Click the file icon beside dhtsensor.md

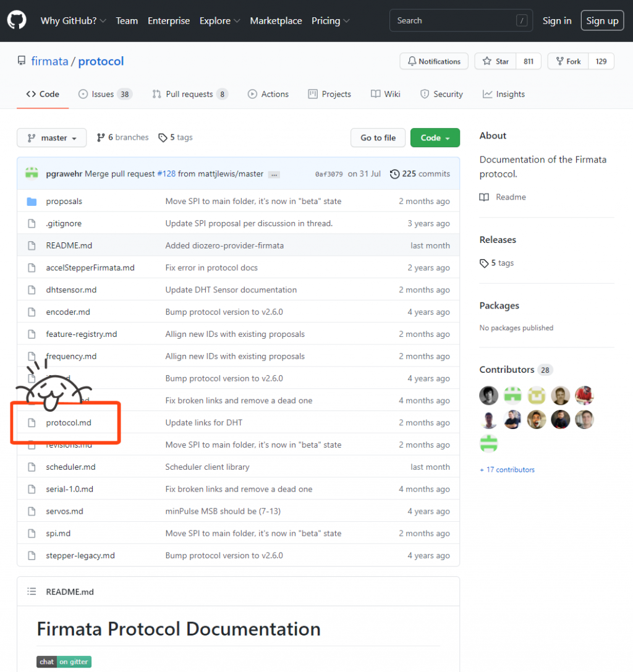(x=32, y=290)
